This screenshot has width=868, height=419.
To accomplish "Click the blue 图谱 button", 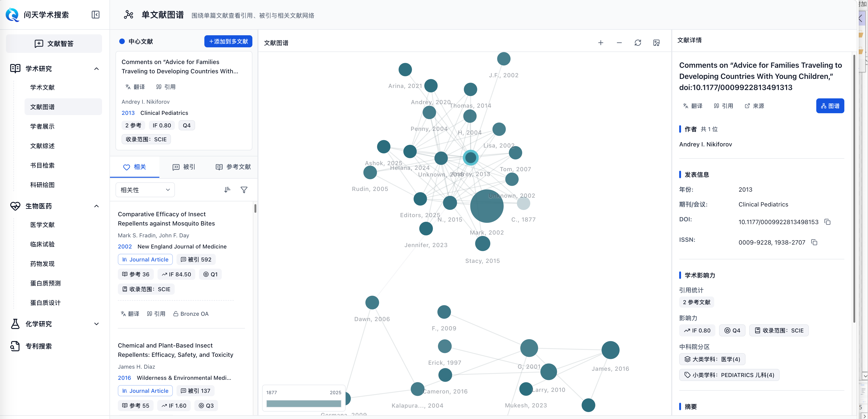I will point(830,106).
